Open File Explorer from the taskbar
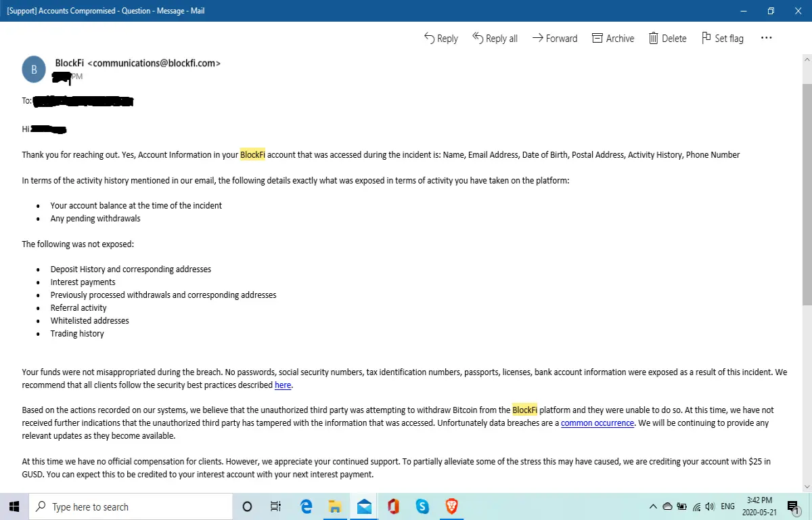This screenshot has height=520, width=812. (335, 506)
